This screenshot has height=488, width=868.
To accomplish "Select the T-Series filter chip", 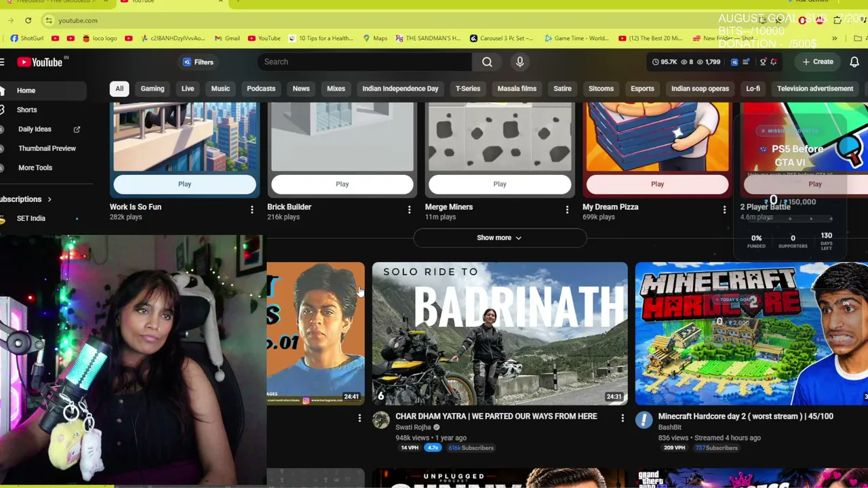I will pos(468,89).
